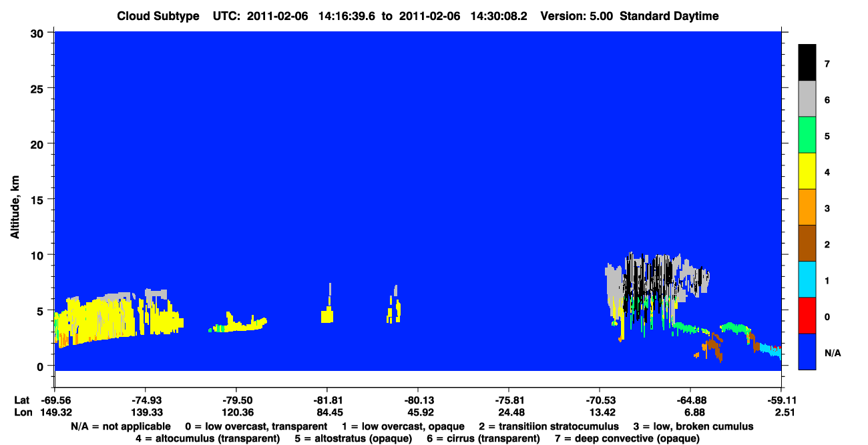Click legend text '3 = low, broken cumulus'
The height and width of the screenshot is (445, 868).
tap(694, 426)
